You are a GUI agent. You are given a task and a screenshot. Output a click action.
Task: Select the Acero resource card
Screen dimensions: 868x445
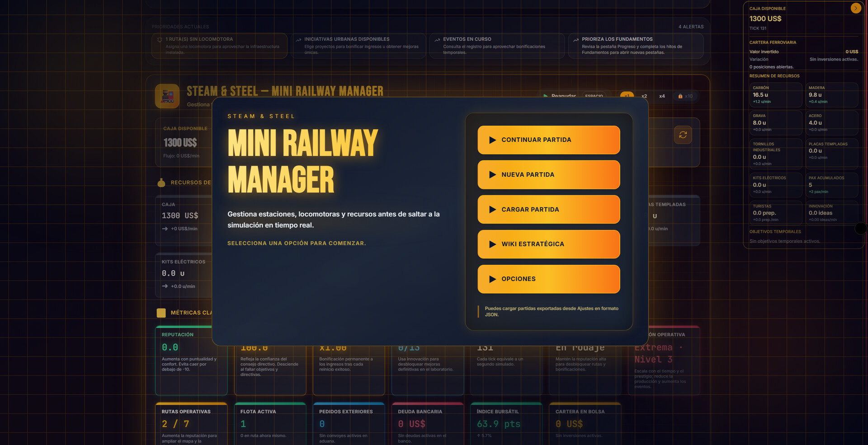point(832,123)
